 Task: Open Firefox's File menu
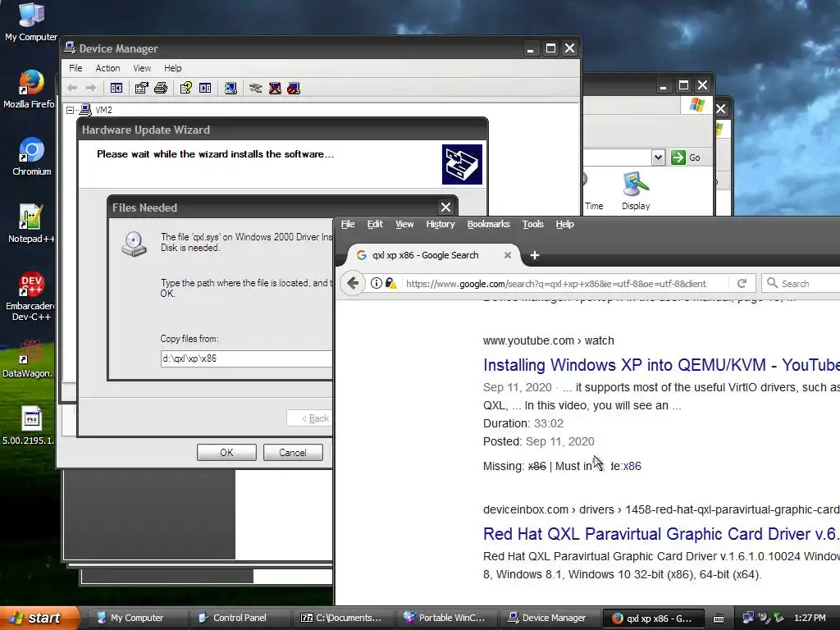348,224
